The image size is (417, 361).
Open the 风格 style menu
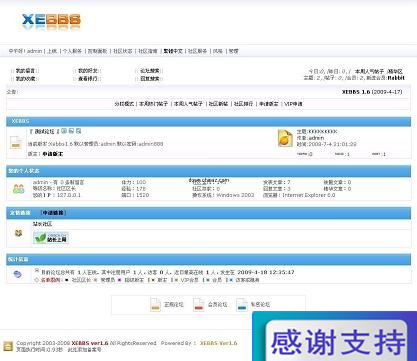pyautogui.click(x=218, y=51)
